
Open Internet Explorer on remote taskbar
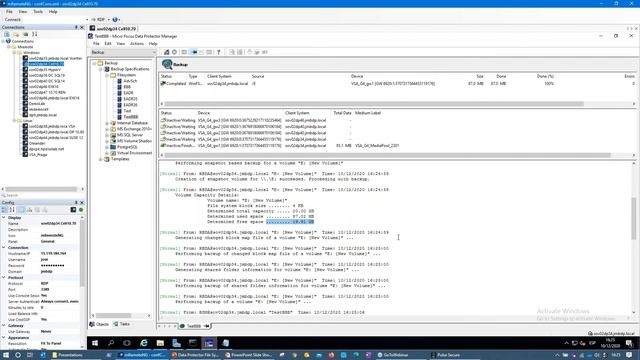144,343
